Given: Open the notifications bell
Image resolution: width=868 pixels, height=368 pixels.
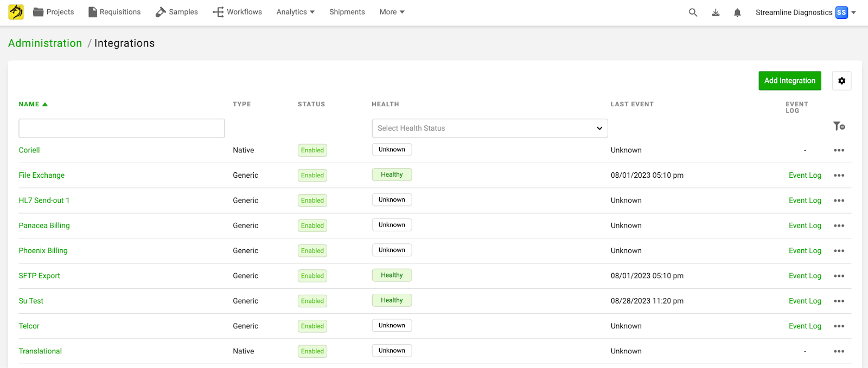Looking at the screenshot, I should (737, 12).
